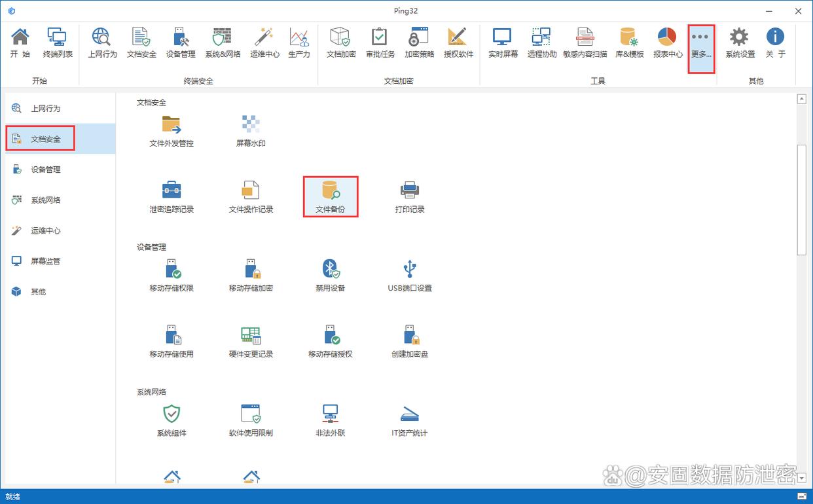Open 硬件变更记录 hardware change log
Image resolution: width=813 pixels, height=504 pixels.
[x=251, y=340]
